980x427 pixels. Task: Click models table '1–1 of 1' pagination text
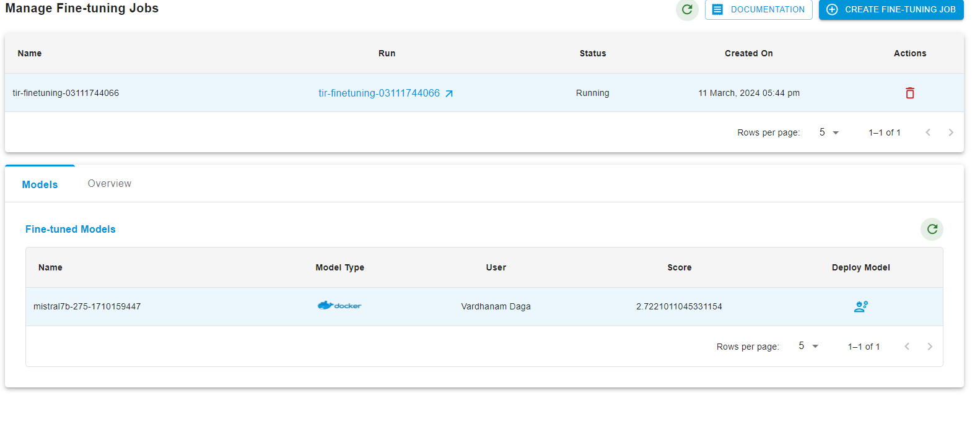pos(864,347)
